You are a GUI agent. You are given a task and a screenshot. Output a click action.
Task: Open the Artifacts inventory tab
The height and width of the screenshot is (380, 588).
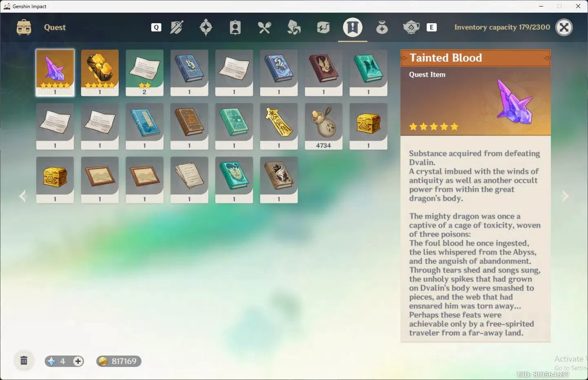pos(206,27)
